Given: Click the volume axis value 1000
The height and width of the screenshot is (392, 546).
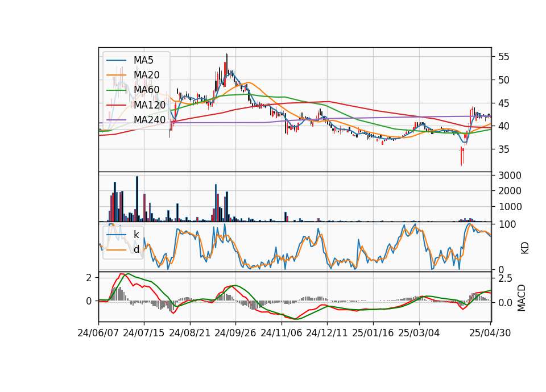Looking at the screenshot, I should 510,207.
